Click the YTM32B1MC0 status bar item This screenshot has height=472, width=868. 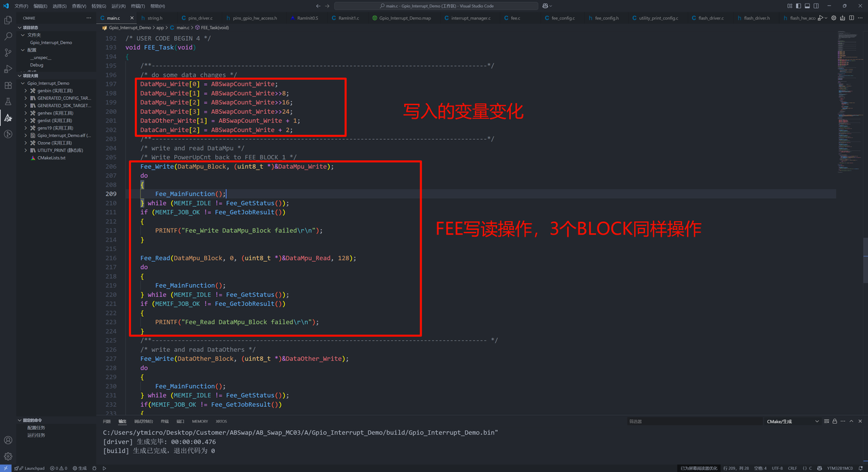(839, 468)
